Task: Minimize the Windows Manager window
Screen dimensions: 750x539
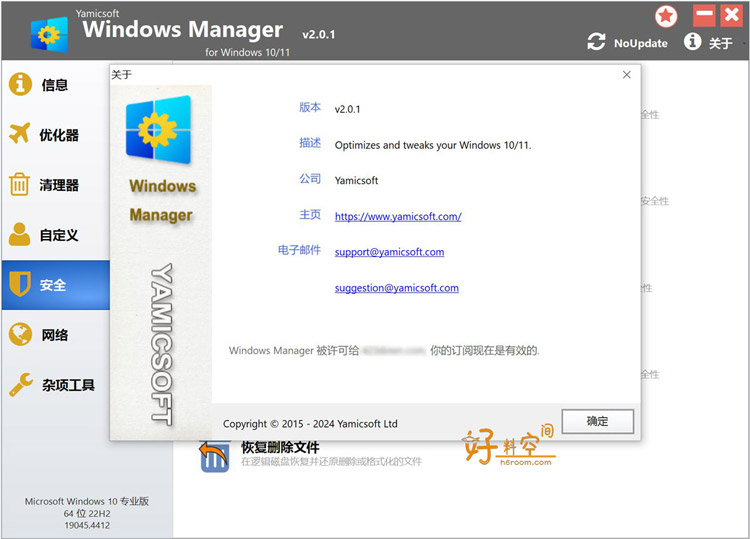Action: click(704, 16)
